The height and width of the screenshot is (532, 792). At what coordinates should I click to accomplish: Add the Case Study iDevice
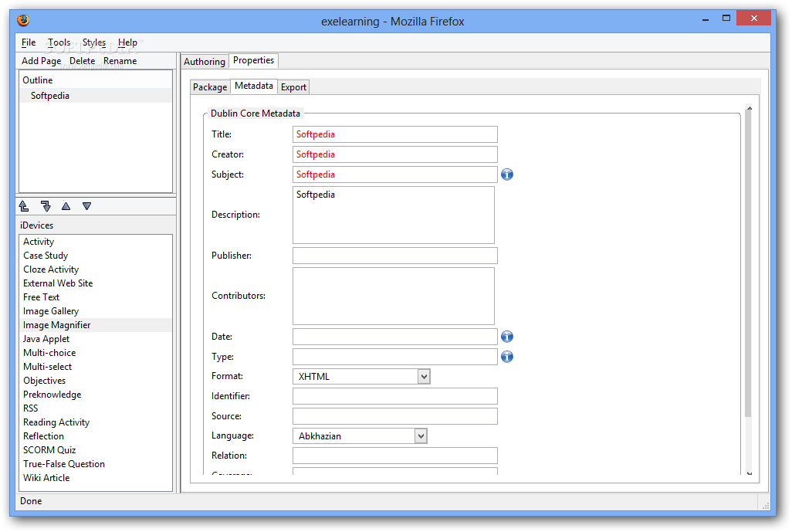96,256
